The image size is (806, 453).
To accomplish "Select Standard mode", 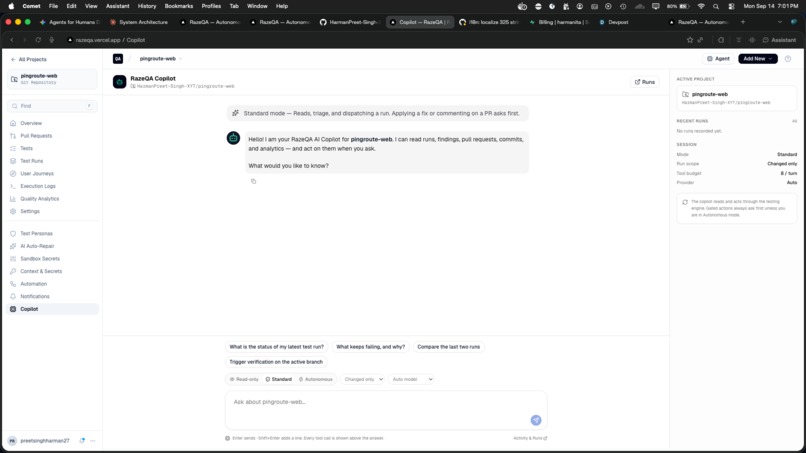I will [x=279, y=379].
